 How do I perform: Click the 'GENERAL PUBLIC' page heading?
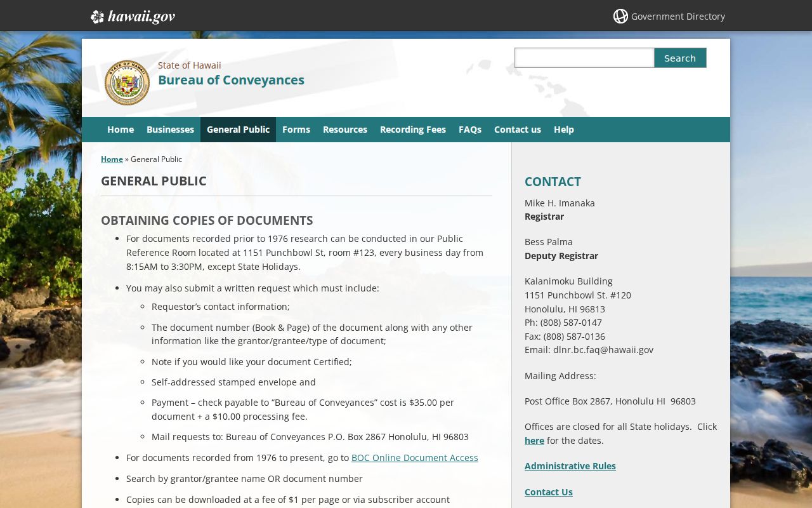click(154, 181)
